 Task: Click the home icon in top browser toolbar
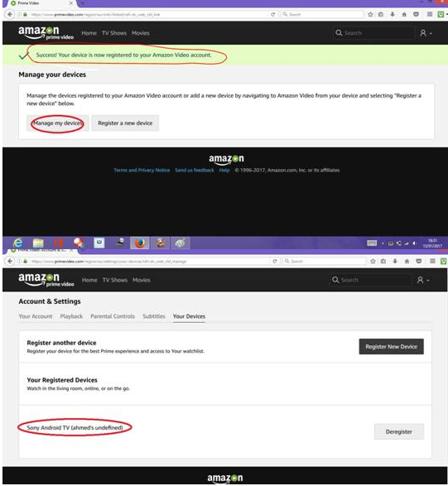pyautogui.click(x=404, y=14)
